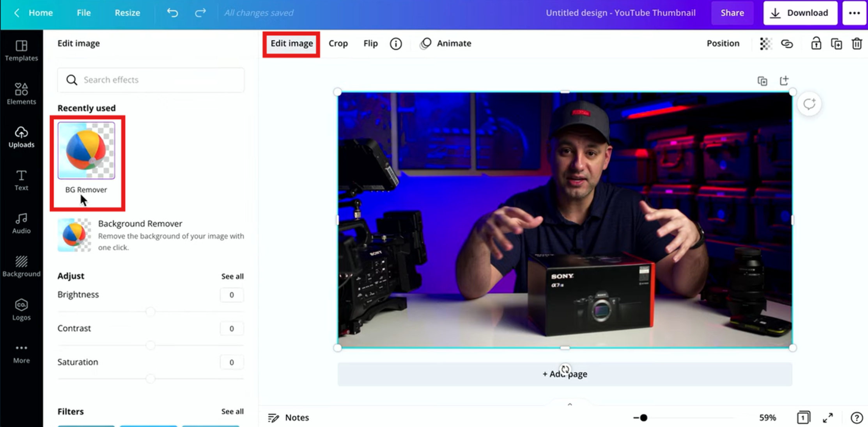868x427 pixels.
Task: Delete the image with the trash icon
Action: 856,44
